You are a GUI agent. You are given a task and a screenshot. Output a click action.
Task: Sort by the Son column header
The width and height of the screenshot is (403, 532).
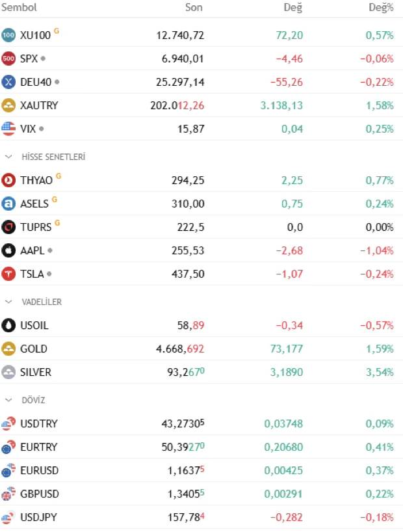(194, 8)
